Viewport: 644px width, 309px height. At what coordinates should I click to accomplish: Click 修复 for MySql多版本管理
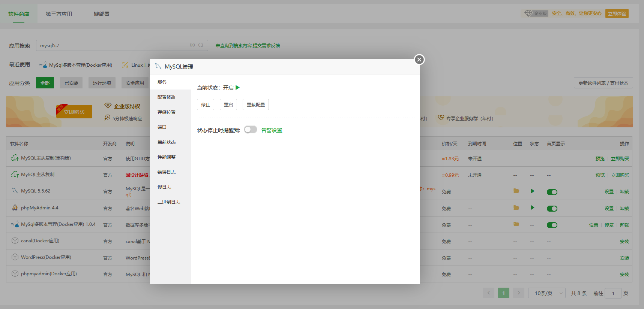coord(609,225)
